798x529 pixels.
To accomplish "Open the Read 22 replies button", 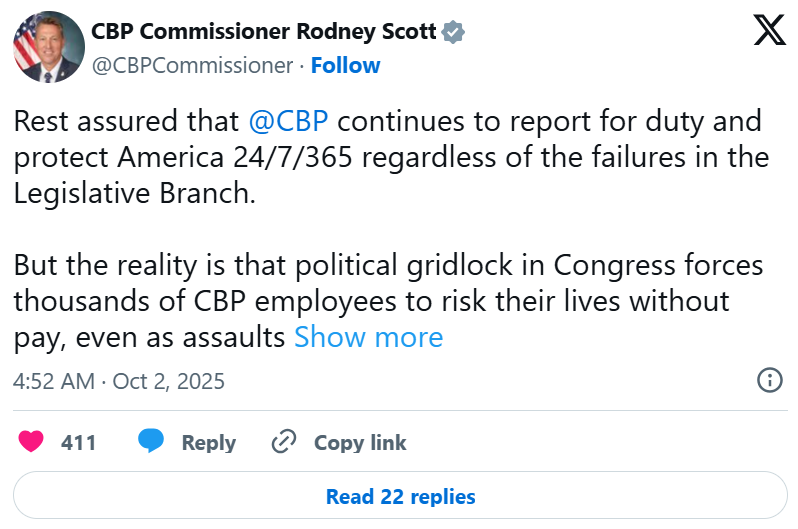I will point(400,496).
